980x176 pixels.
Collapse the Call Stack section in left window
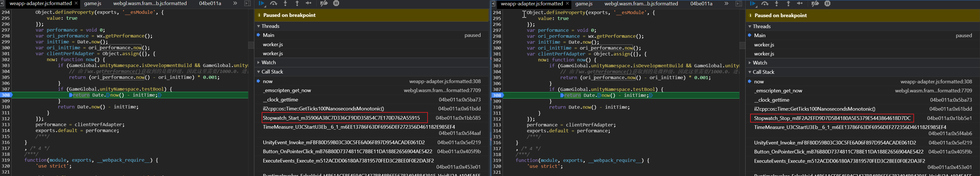click(x=371, y=72)
